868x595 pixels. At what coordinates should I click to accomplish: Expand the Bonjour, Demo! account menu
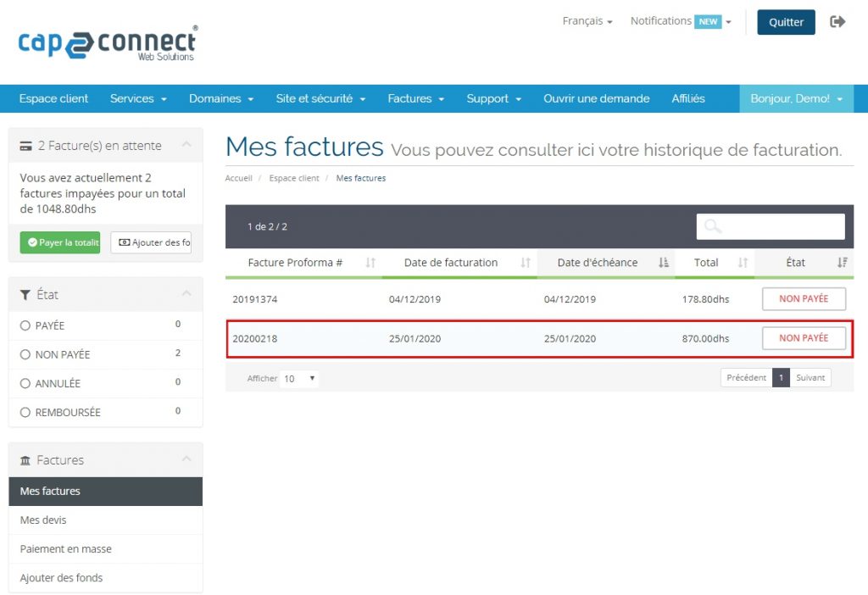[796, 98]
